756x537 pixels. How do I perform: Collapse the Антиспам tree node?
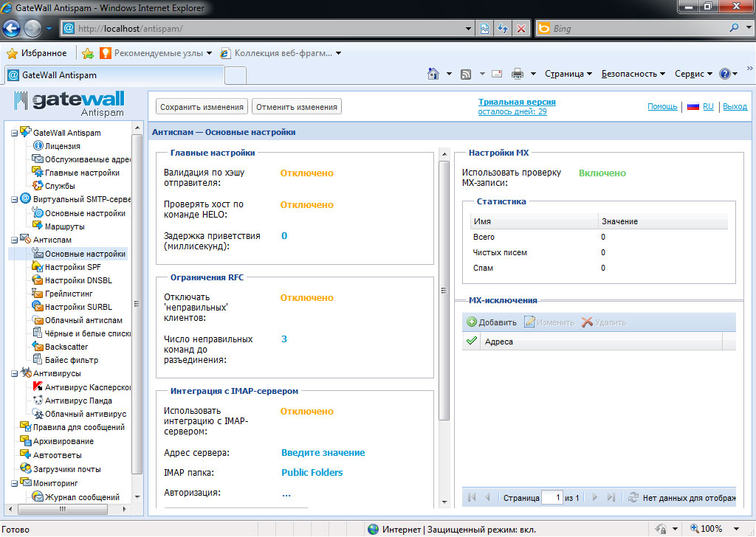[15, 240]
